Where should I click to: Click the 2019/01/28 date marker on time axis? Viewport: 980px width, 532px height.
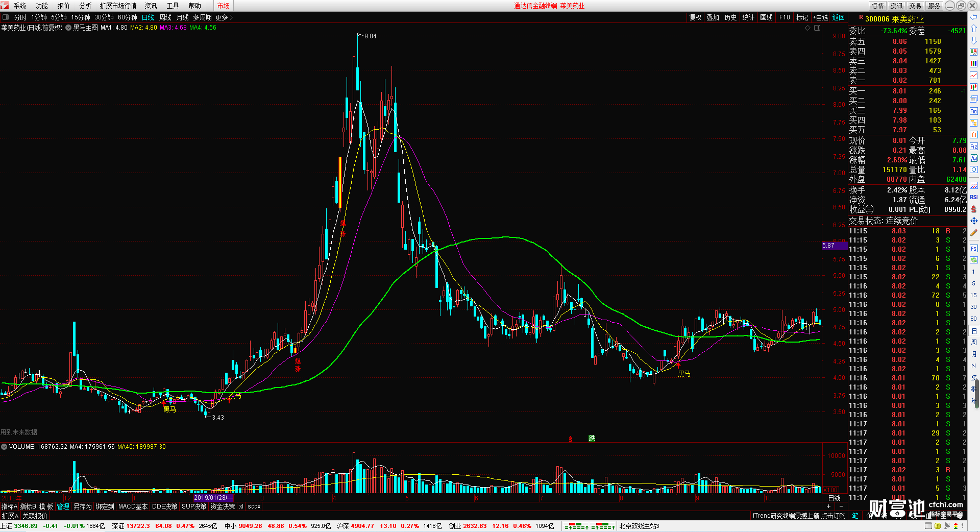[x=213, y=498]
